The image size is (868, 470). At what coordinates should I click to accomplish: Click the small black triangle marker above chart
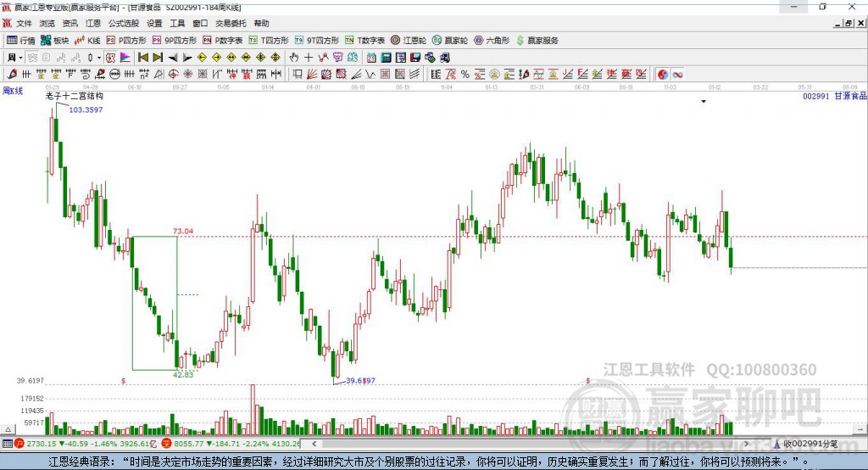pyautogui.click(x=704, y=102)
